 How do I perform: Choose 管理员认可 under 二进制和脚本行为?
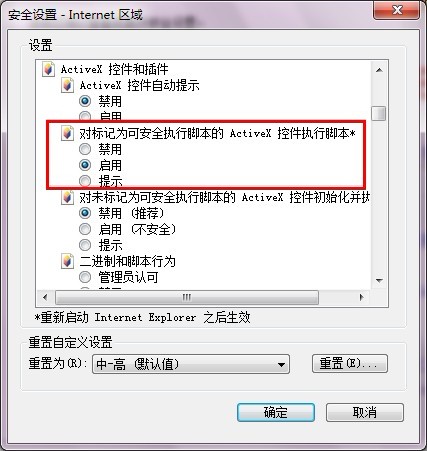pyautogui.click(x=85, y=277)
